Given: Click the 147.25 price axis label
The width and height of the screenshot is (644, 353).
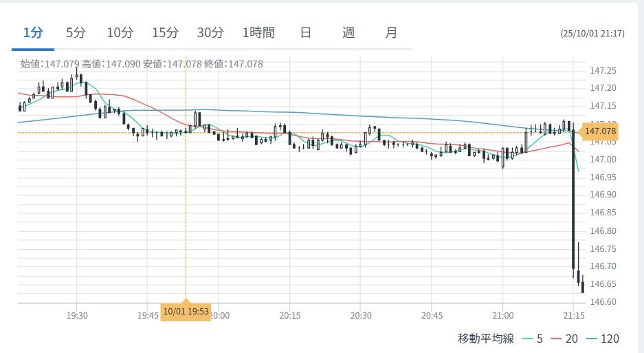Looking at the screenshot, I should pos(603,71).
